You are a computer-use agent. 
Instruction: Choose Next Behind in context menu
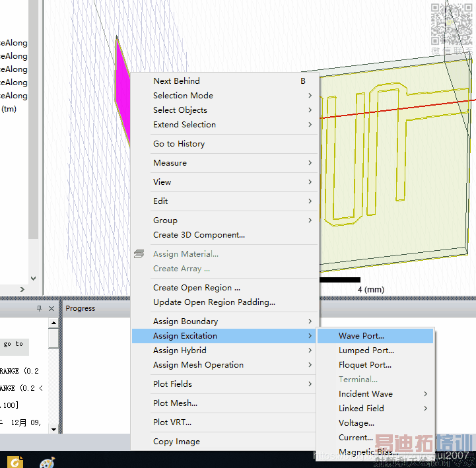click(224, 81)
